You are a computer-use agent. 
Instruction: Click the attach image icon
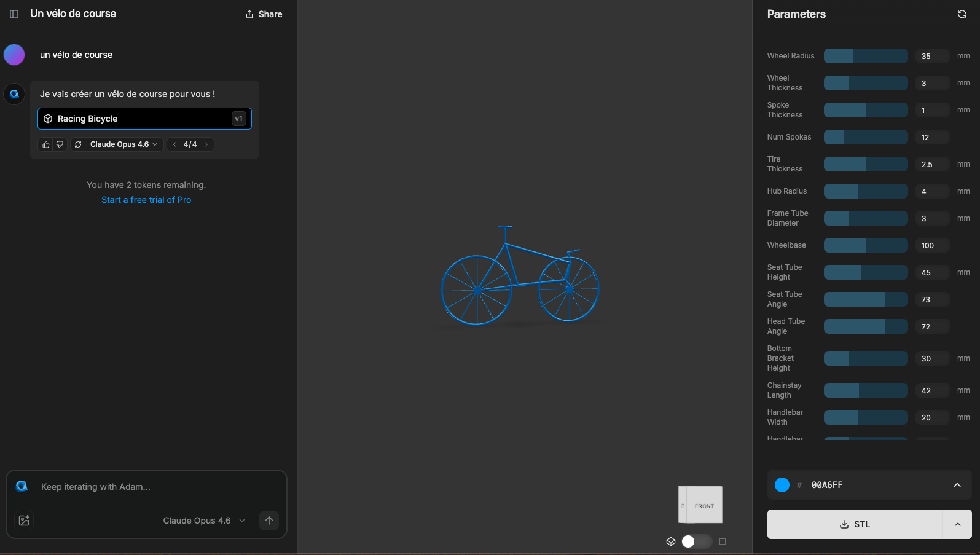[24, 521]
